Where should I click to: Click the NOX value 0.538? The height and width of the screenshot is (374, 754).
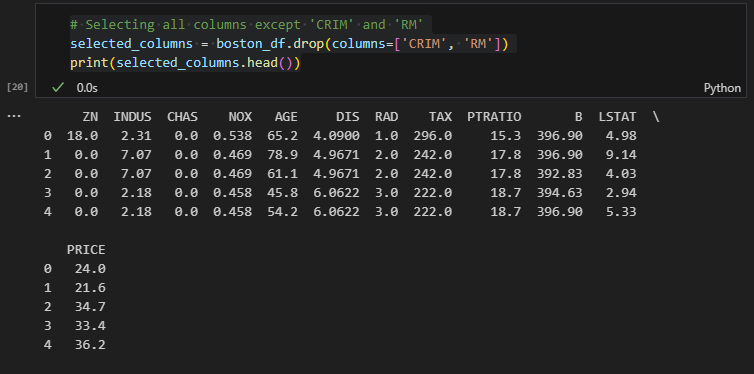click(x=232, y=136)
